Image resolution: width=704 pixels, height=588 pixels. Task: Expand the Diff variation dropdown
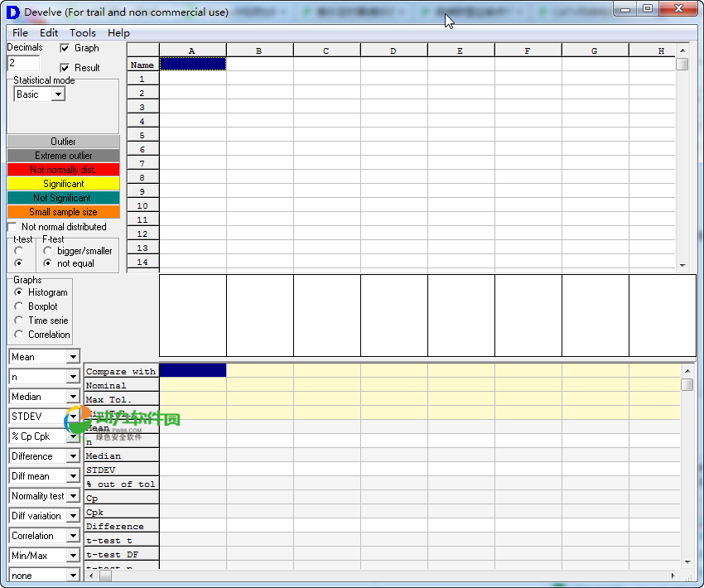73,516
